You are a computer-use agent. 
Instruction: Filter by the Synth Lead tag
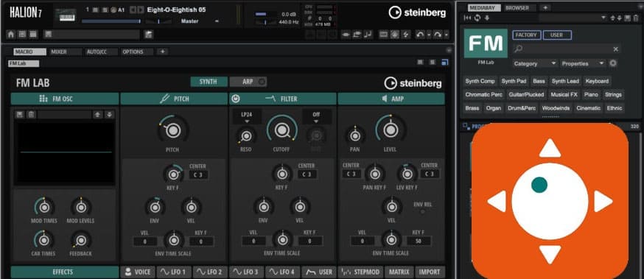565,81
